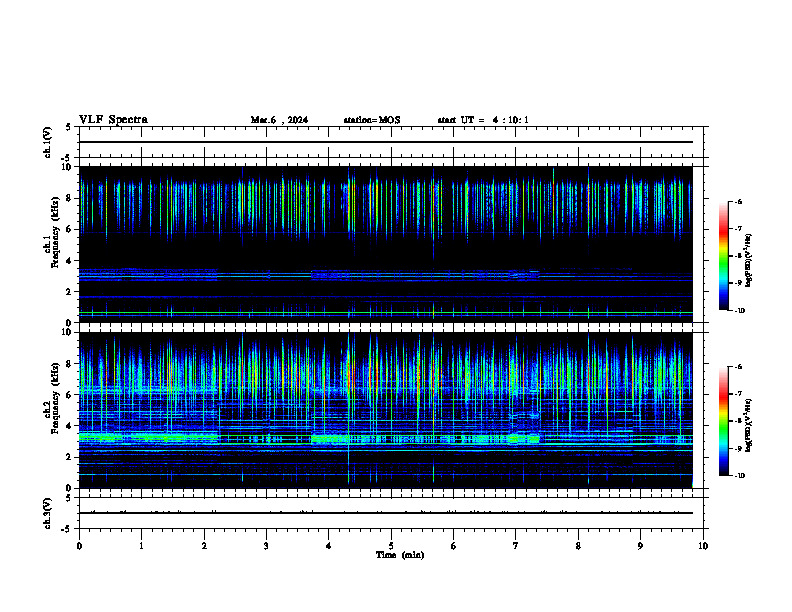Click time-axis tick label "4"
Viewport: 792px width, 612px height.
(329, 546)
